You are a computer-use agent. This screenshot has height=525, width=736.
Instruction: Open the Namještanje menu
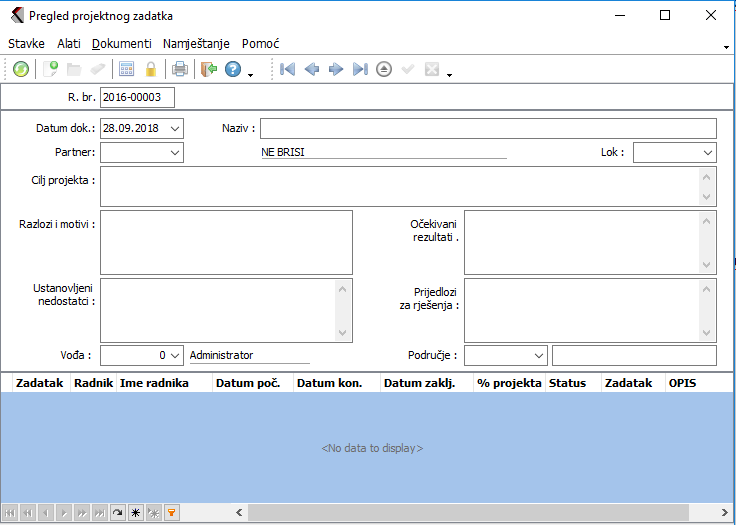pyautogui.click(x=196, y=44)
